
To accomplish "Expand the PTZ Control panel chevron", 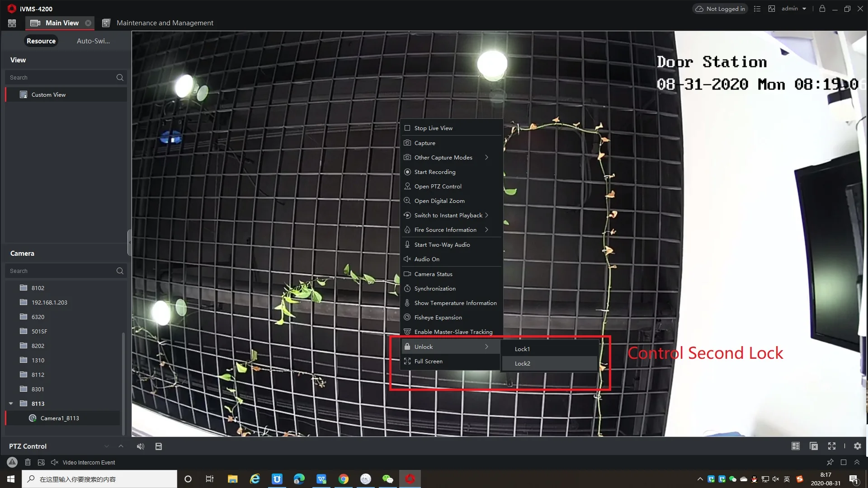I will (x=121, y=446).
